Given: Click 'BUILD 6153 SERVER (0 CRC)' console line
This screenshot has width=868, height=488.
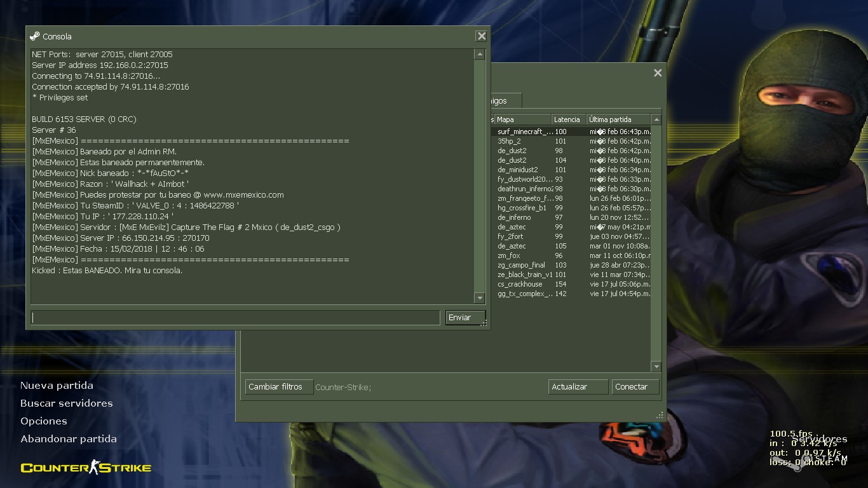Looking at the screenshot, I should [84, 119].
